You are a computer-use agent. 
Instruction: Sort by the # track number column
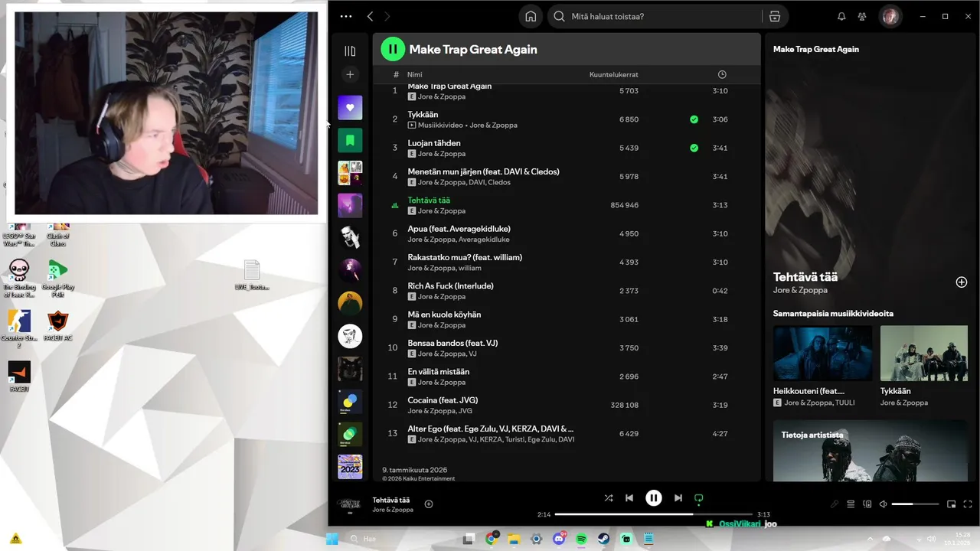pos(396,74)
